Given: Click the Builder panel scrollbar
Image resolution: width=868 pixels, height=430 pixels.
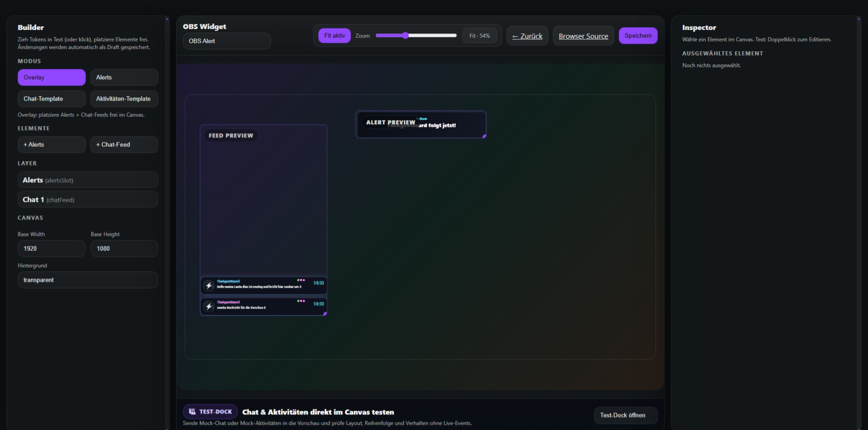Looking at the screenshot, I should 167,222.
